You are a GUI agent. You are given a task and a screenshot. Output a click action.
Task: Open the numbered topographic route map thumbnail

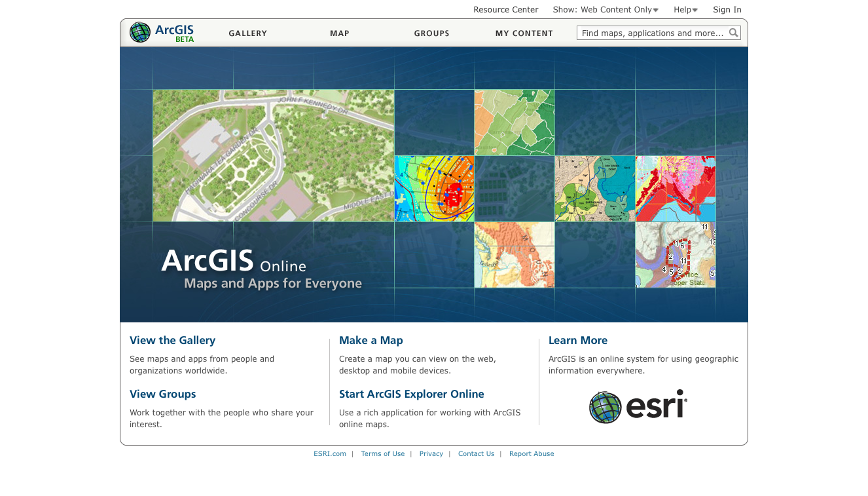675,255
